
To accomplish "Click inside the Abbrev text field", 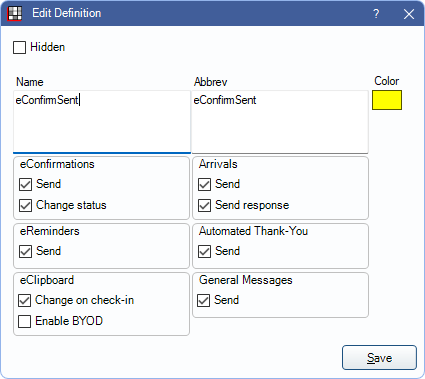I will (280, 122).
